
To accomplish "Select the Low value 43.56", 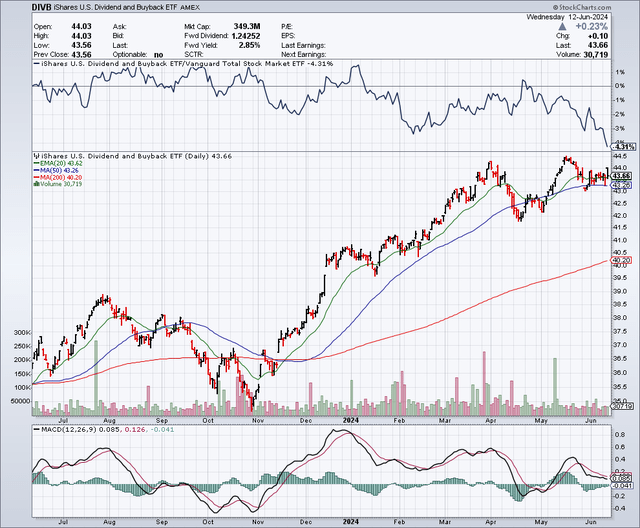I will (x=81, y=45).
